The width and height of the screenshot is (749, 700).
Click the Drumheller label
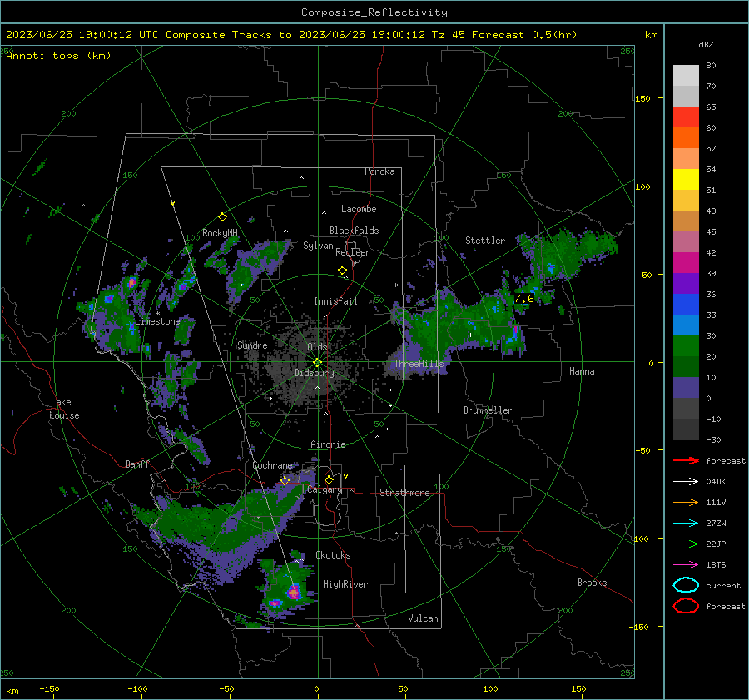pos(488,410)
